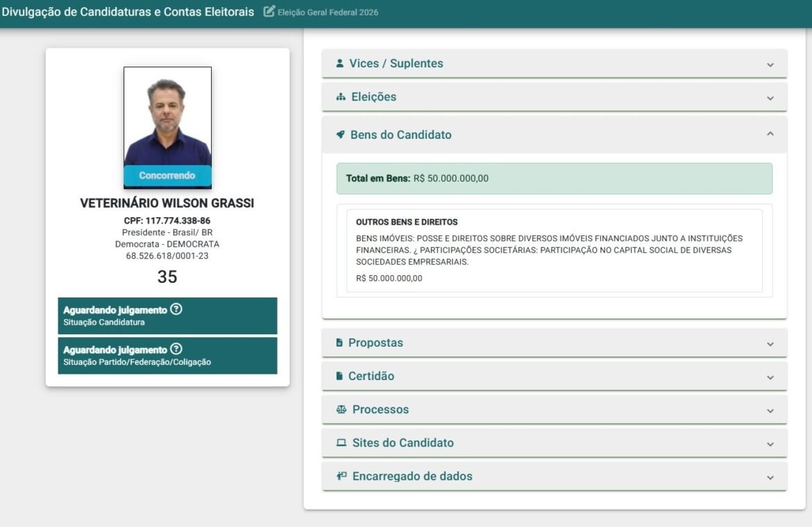This screenshot has width=812, height=527.
Task: Click the Total em Bens green banner
Action: point(554,178)
